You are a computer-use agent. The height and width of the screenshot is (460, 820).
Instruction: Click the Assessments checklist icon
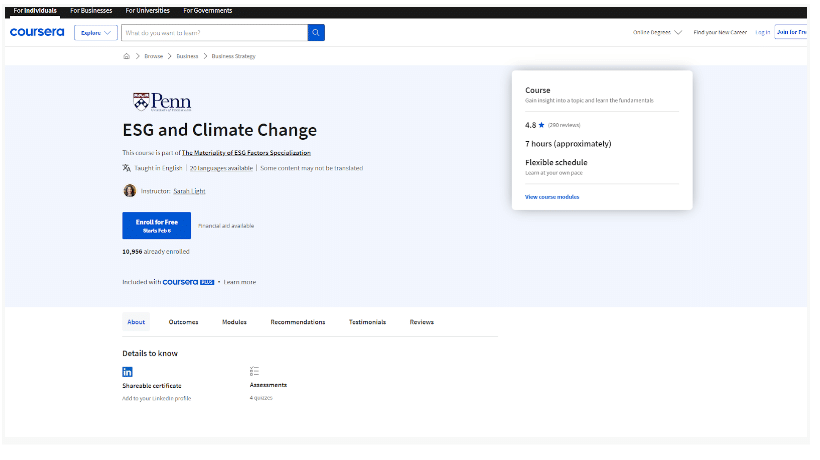[x=254, y=371]
